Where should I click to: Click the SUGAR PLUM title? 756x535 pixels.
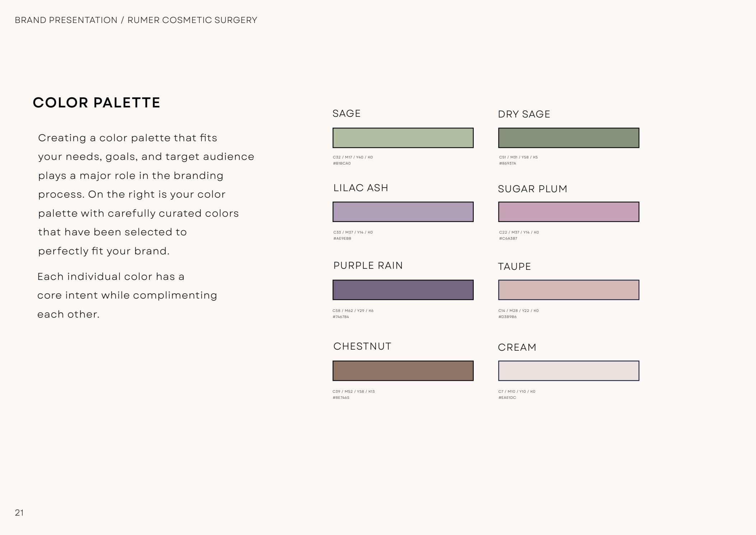click(x=533, y=189)
